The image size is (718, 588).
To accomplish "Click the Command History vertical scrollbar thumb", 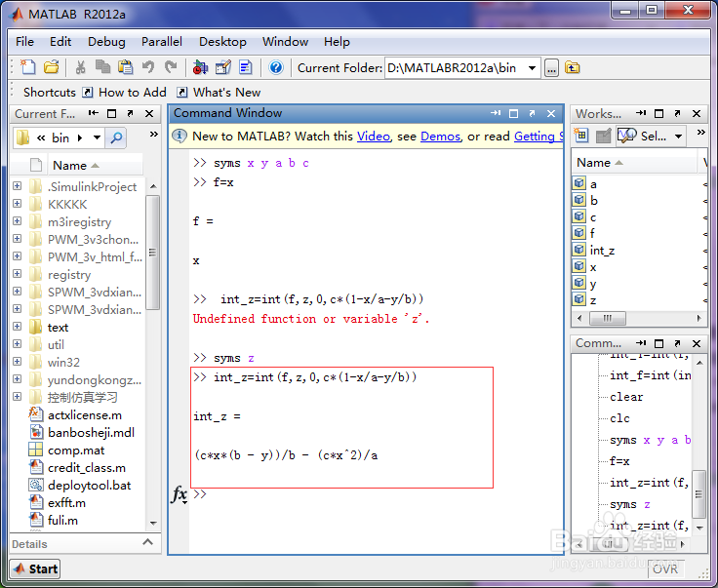I will (698, 493).
